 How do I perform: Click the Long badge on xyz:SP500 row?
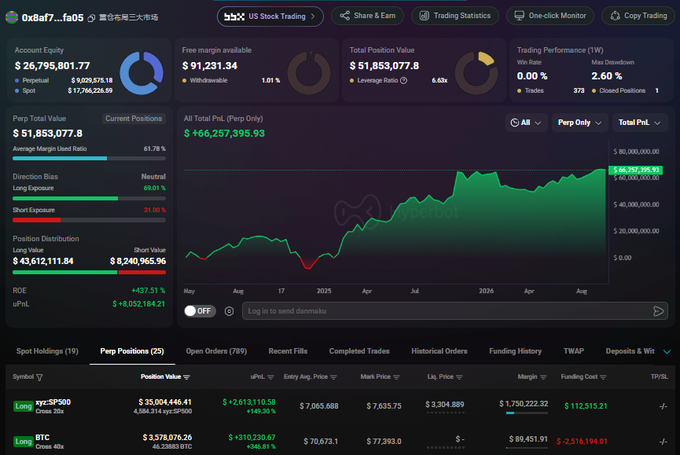point(23,406)
